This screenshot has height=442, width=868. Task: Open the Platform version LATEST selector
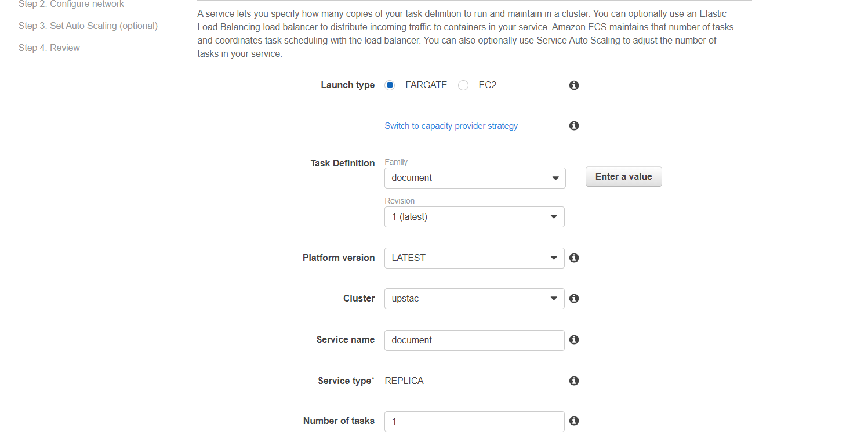(x=474, y=258)
